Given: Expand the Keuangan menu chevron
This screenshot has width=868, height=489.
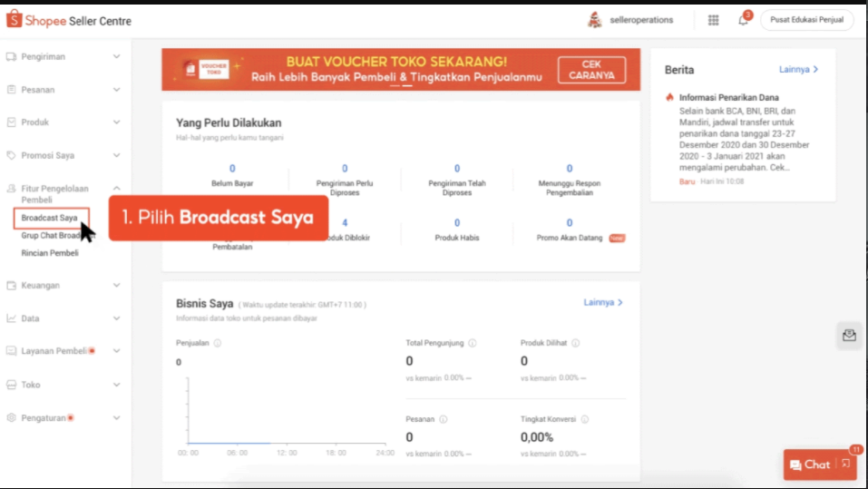Looking at the screenshot, I should click(117, 285).
